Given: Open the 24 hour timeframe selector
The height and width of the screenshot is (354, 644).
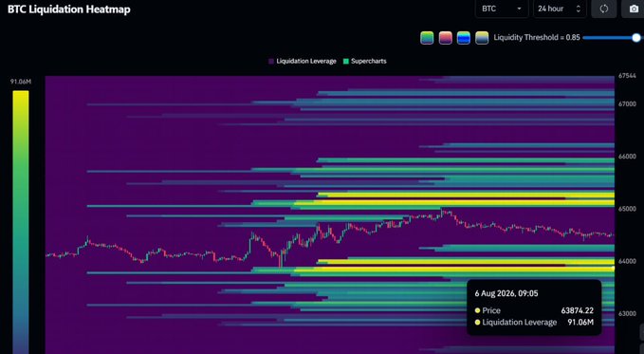Looking at the screenshot, I should [x=559, y=9].
